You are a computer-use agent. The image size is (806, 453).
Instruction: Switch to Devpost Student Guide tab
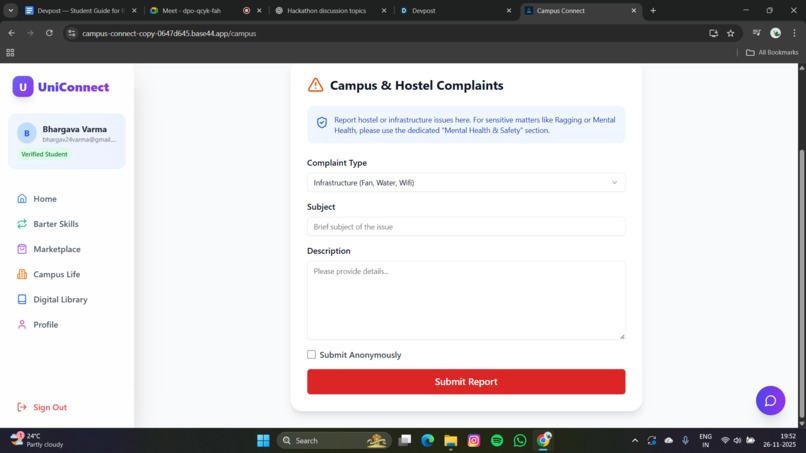[81, 10]
